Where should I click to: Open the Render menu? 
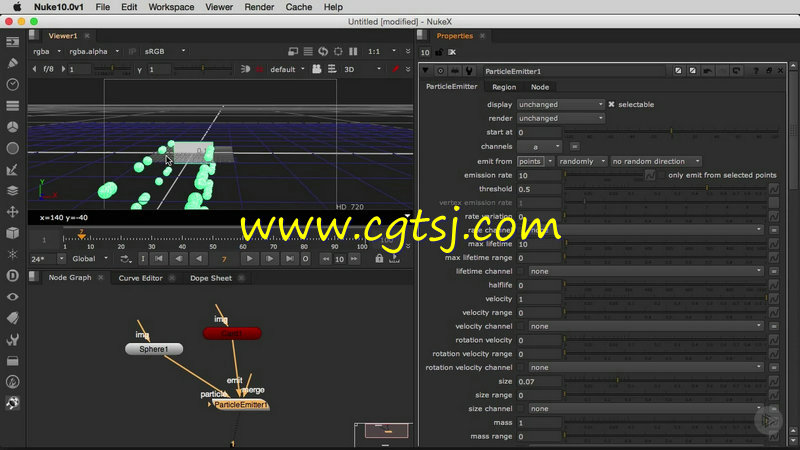259,7
